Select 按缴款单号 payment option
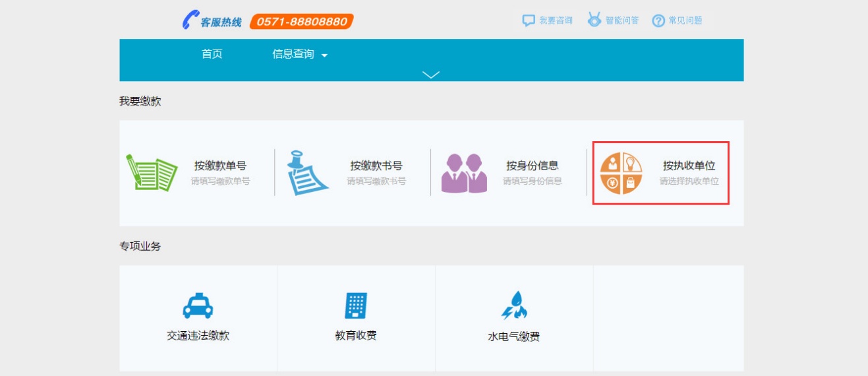Viewport: 868px width, 376px height. coord(220,166)
